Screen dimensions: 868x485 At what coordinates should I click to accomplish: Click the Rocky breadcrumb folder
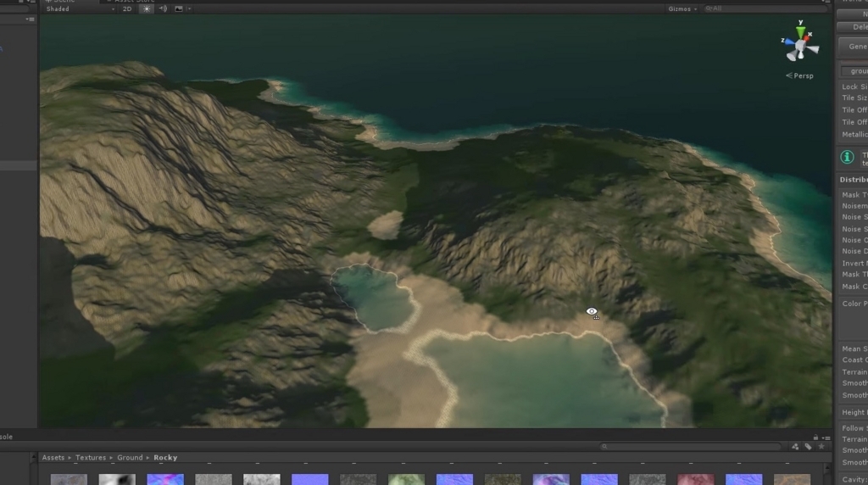[165, 458]
